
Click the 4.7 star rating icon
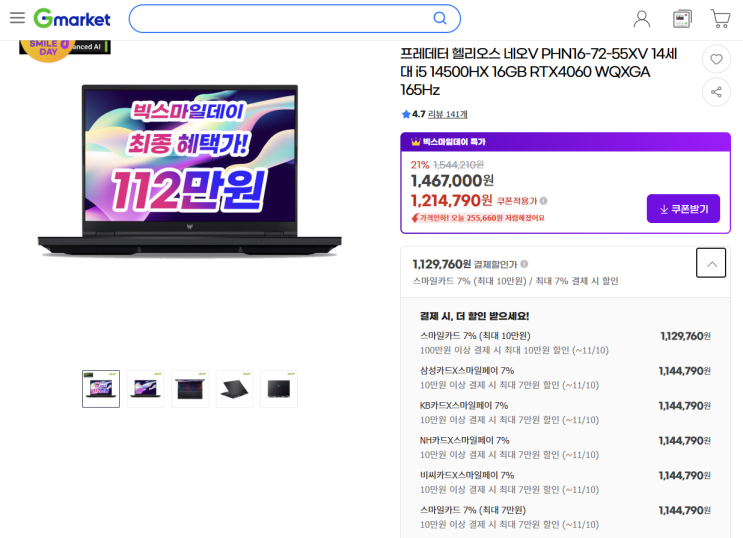pos(406,114)
